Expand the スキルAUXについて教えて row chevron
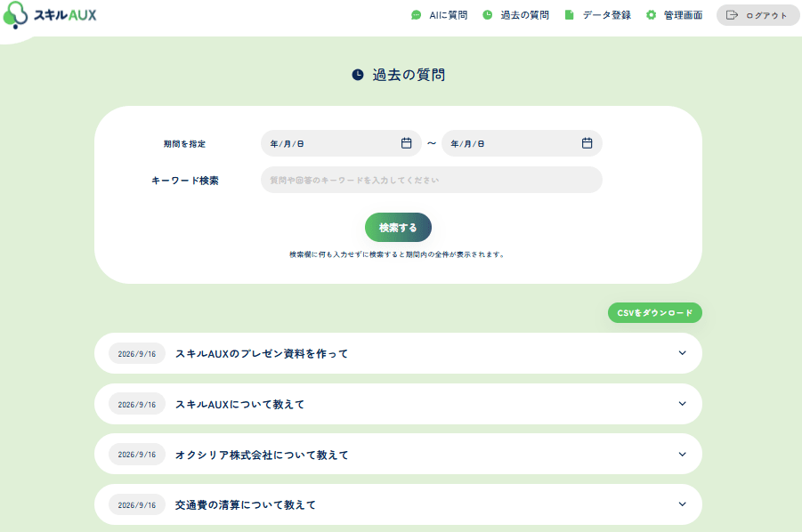This screenshot has width=802, height=532. coord(683,404)
